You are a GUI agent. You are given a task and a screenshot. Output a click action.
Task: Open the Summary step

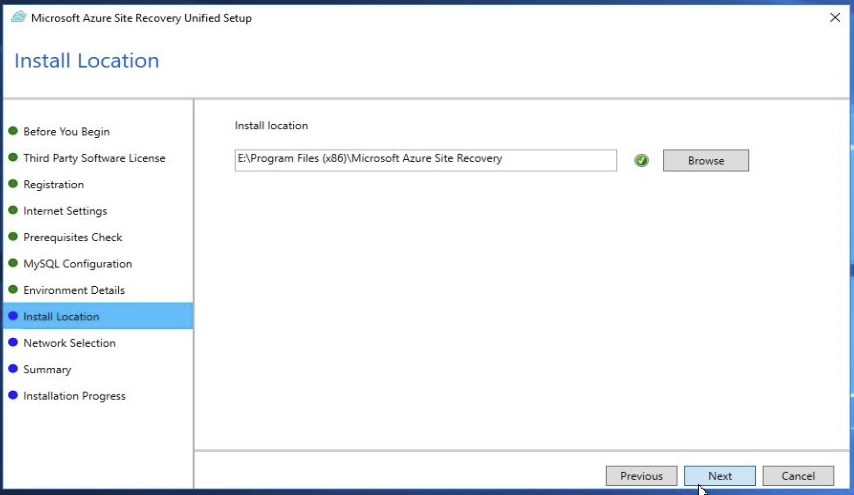(x=47, y=369)
